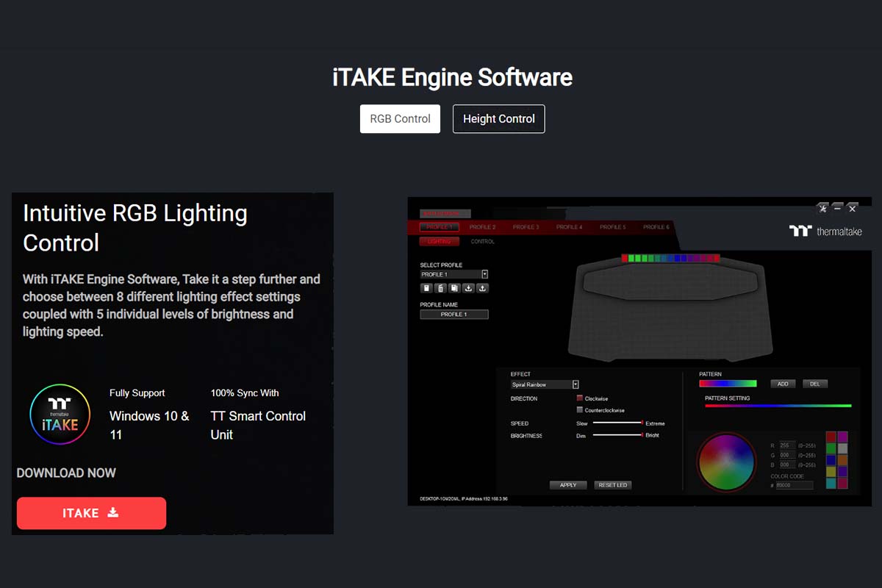Choose the gray preset color swatch
The image size is (882, 588).
point(842,448)
